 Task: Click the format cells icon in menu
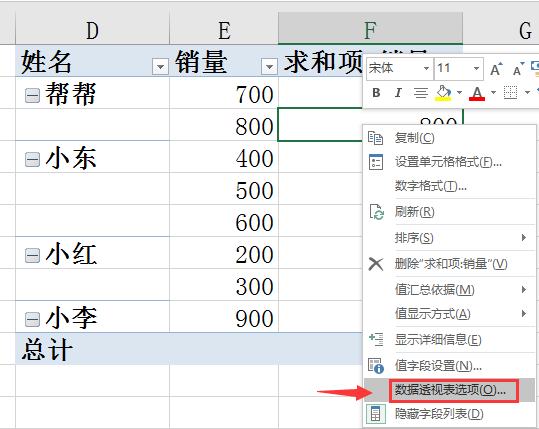(x=375, y=162)
